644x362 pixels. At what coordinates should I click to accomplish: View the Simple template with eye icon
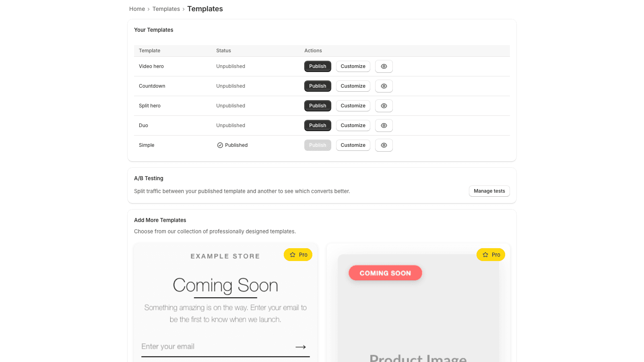click(x=384, y=145)
